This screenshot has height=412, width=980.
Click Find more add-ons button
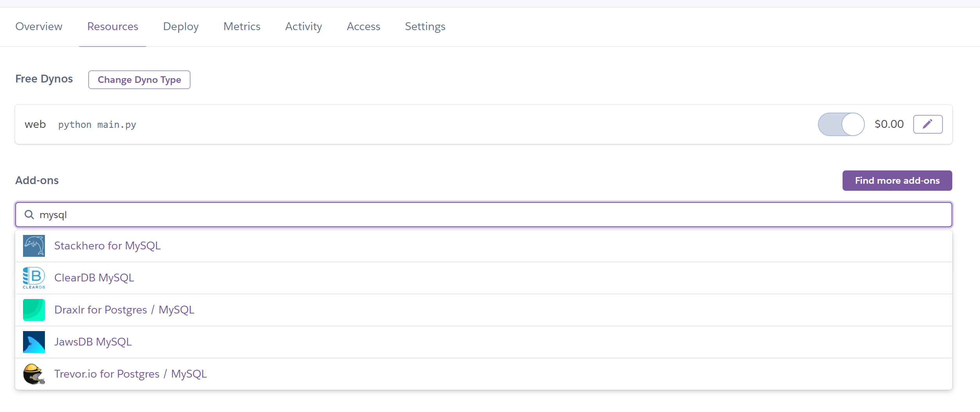[x=897, y=181]
